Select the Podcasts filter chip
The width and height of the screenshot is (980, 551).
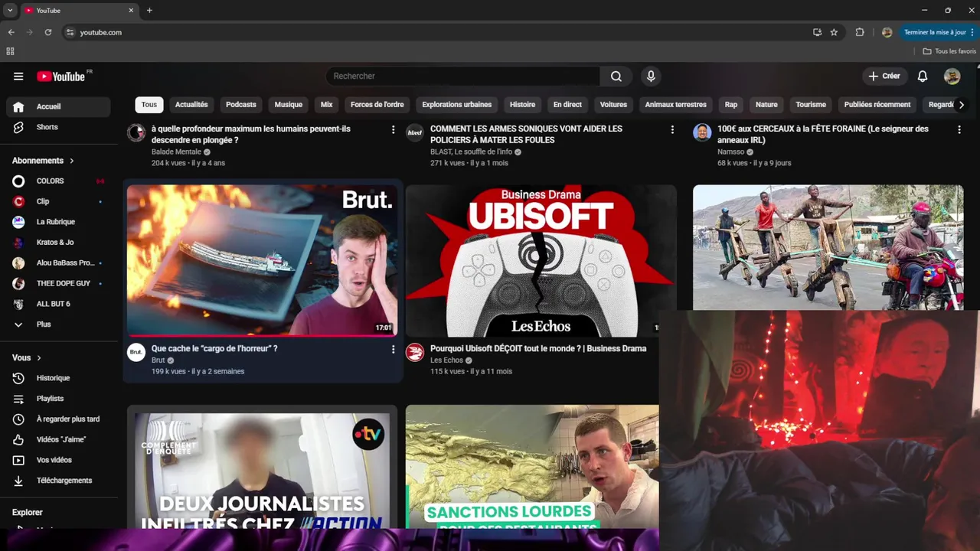[x=241, y=105]
